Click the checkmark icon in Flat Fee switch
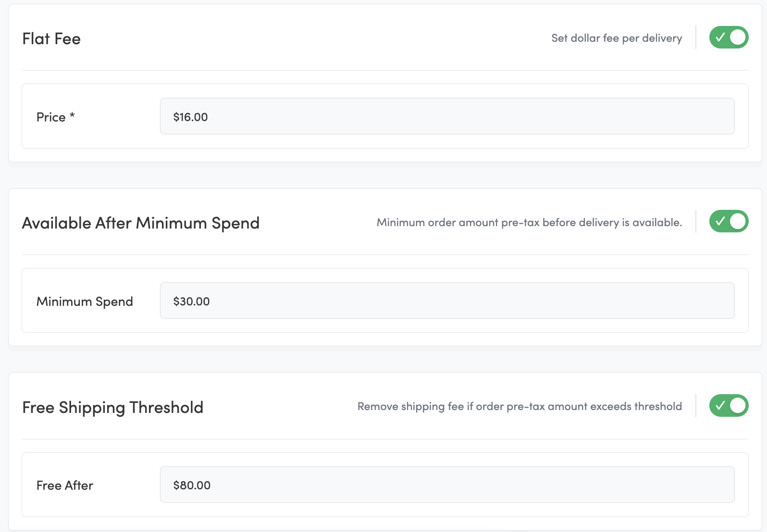This screenshot has height=532, width=767. (720, 37)
